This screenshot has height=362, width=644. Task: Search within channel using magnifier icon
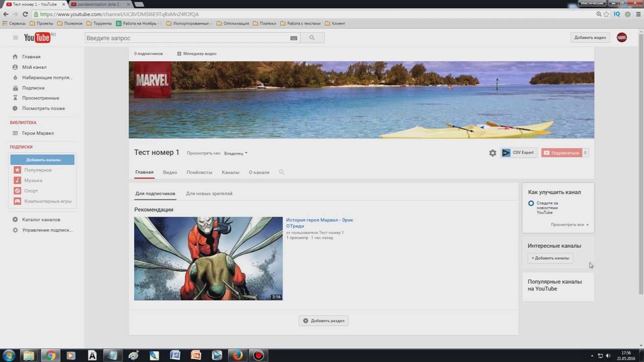(281, 172)
